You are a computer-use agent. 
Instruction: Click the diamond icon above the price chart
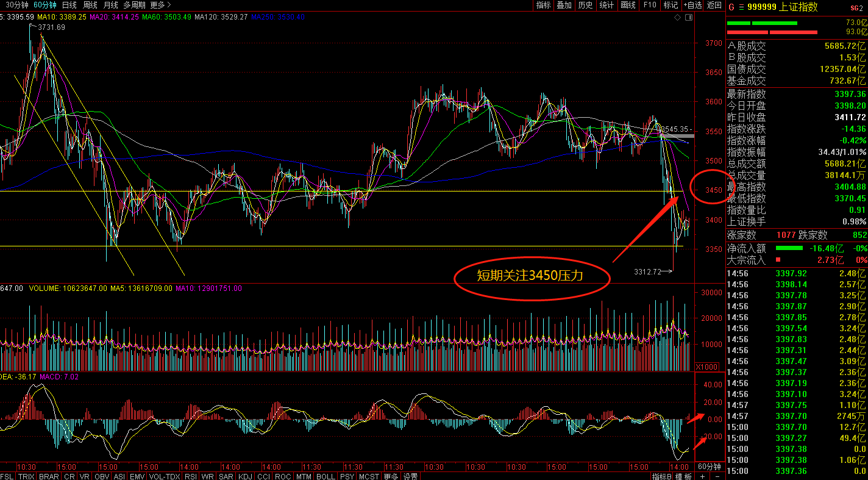(x=678, y=17)
